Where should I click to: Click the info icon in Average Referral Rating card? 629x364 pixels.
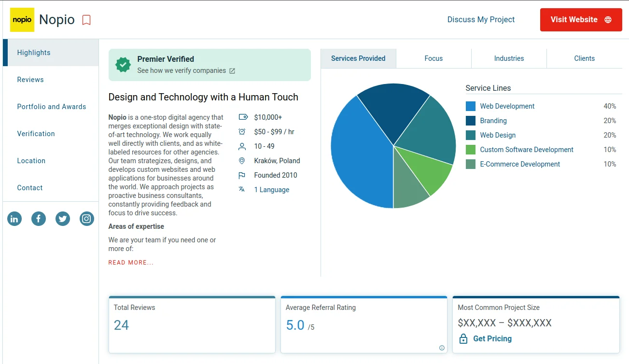[442, 348]
